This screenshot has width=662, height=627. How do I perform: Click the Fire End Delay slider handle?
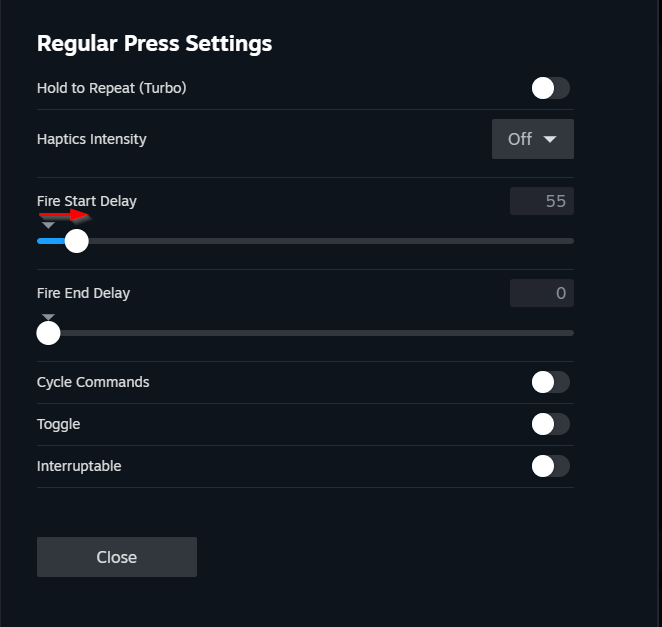tap(48, 333)
